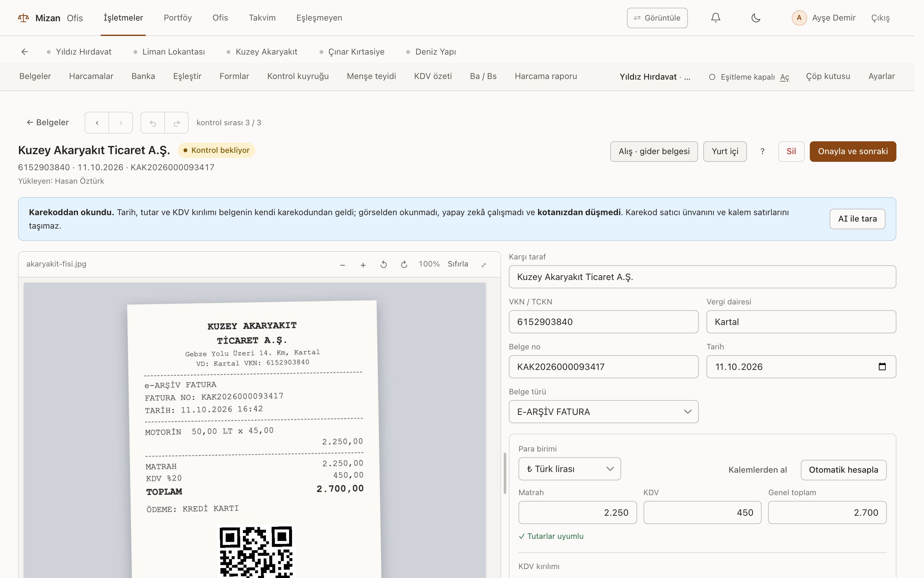Toggle Yurt içi origin button

[x=725, y=151]
